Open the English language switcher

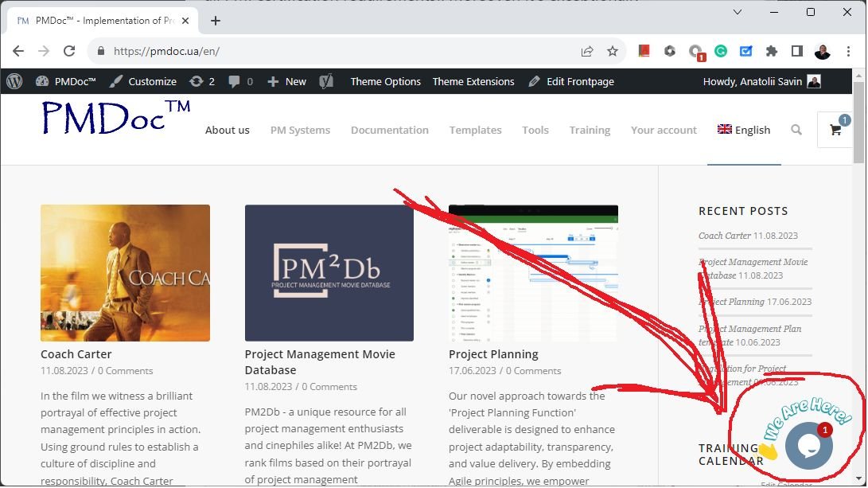click(744, 131)
